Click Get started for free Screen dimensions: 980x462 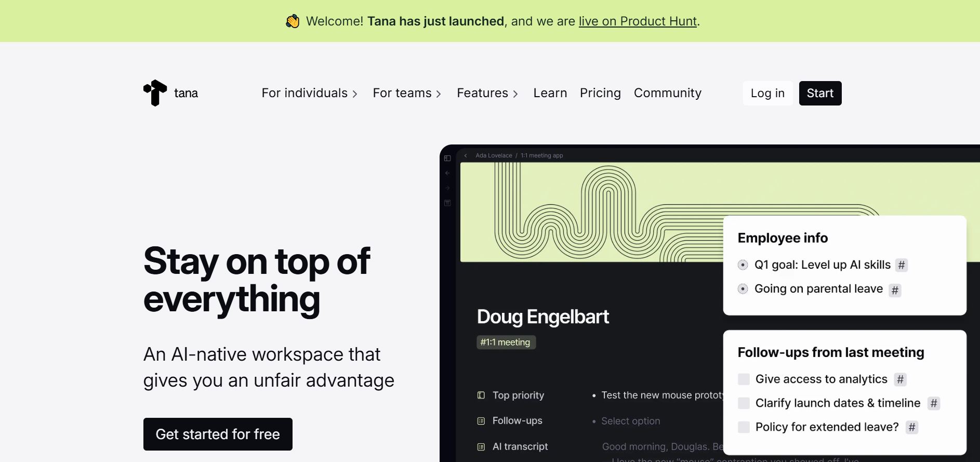[x=218, y=434]
